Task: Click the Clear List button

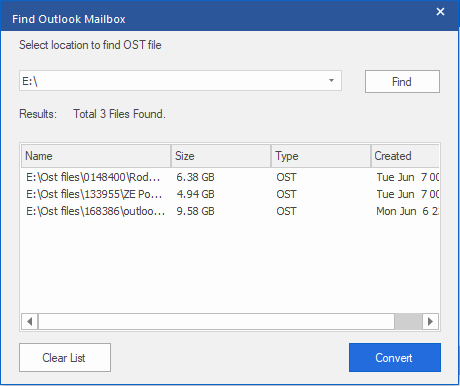Action: pos(65,357)
